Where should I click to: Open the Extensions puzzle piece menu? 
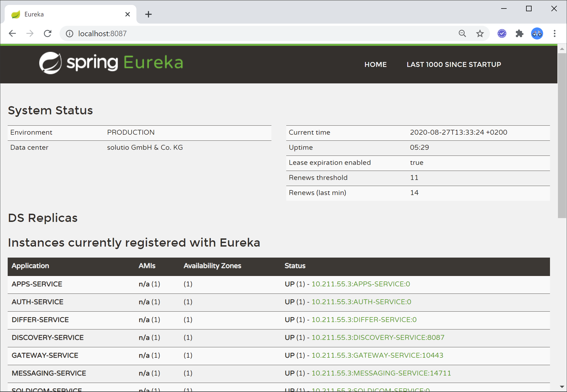(520, 33)
